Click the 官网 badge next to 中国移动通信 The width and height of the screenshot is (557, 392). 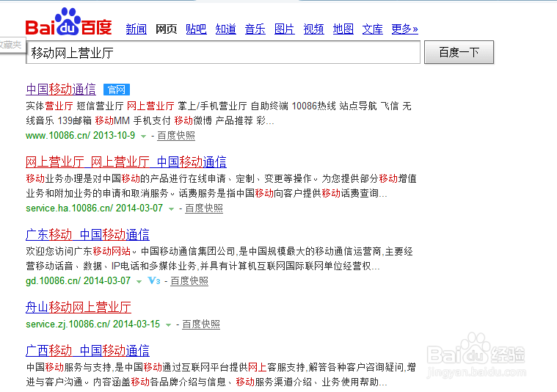click(117, 90)
